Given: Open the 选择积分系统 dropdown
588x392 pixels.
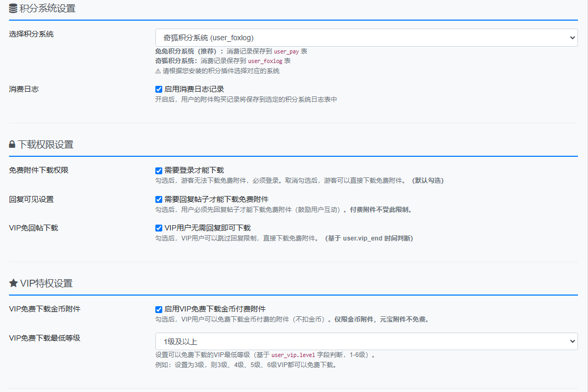Looking at the screenshot, I should (x=366, y=38).
